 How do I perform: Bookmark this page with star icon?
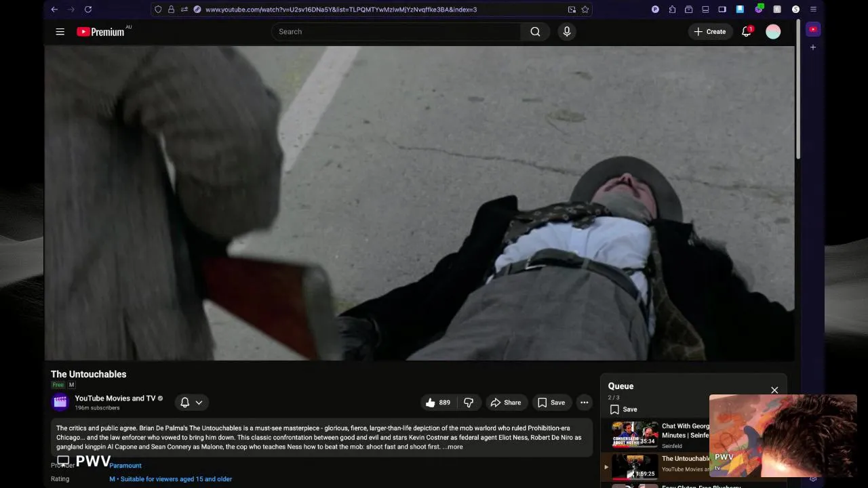click(585, 9)
